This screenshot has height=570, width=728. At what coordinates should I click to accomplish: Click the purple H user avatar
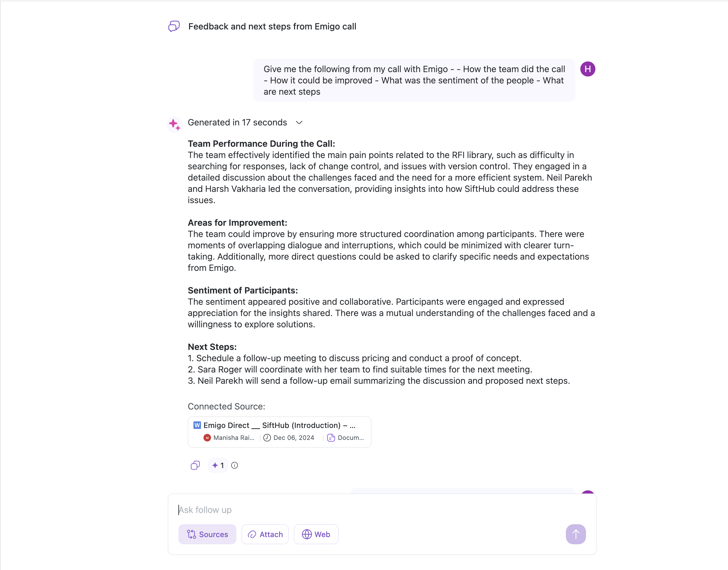[x=587, y=69]
